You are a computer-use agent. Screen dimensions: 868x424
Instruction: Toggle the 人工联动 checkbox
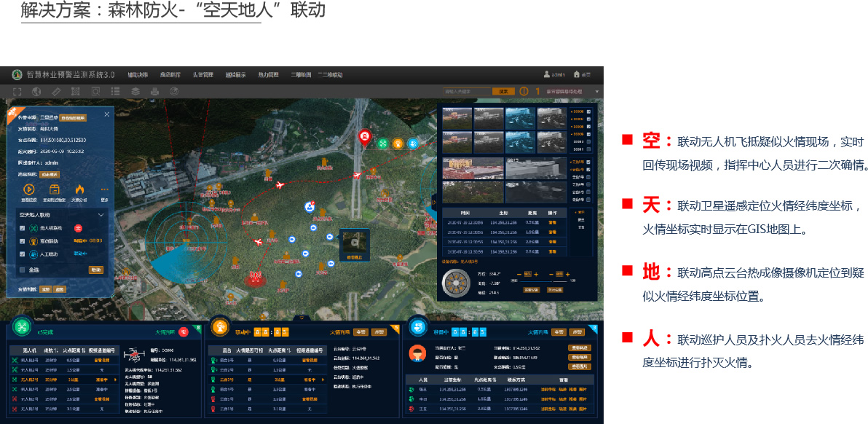tap(23, 254)
